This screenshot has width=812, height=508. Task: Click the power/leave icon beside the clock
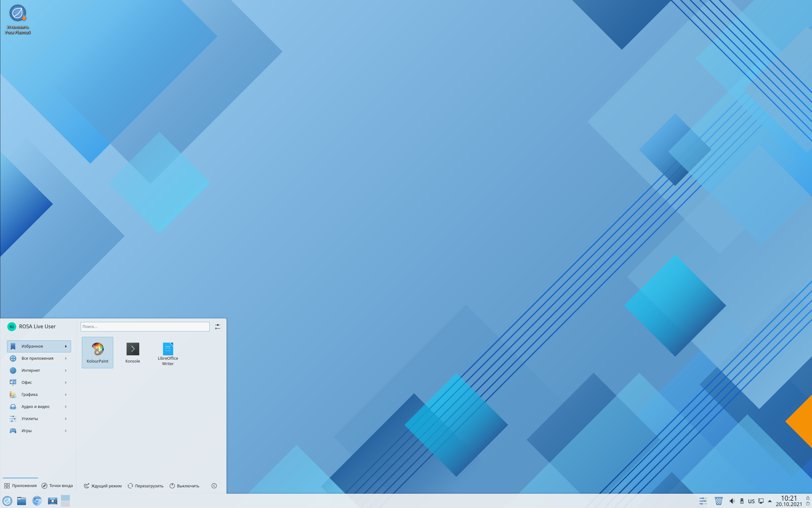pos(808,504)
